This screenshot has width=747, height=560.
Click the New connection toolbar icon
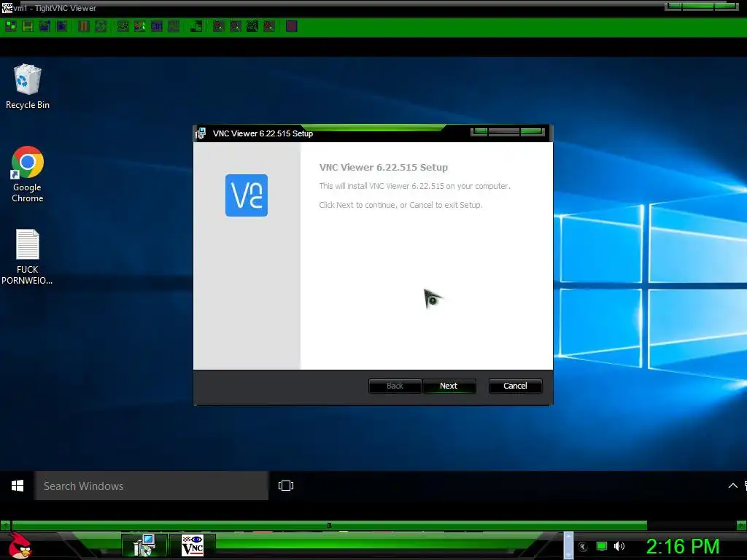10,26
